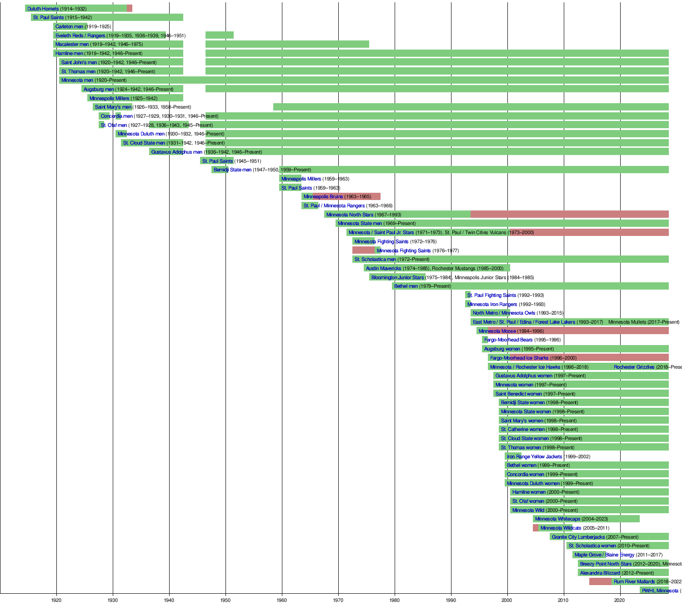Open East Metro / Forest Lake Lakers link
Viewport: 682px width, 616px height.
coord(524,322)
